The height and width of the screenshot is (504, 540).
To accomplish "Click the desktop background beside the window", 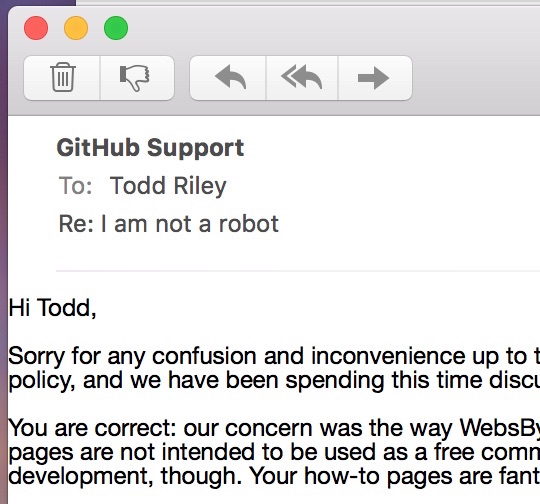I will point(3,241).
